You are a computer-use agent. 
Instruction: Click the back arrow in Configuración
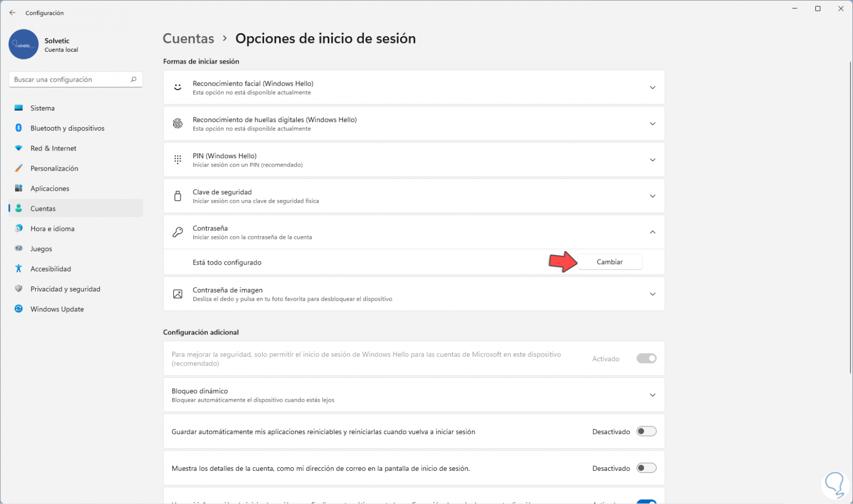[x=12, y=13]
